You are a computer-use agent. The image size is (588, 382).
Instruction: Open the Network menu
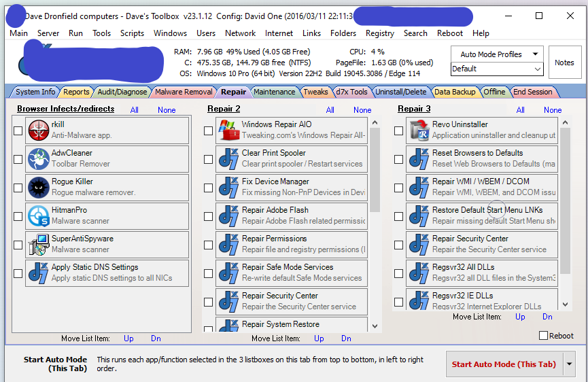click(240, 33)
